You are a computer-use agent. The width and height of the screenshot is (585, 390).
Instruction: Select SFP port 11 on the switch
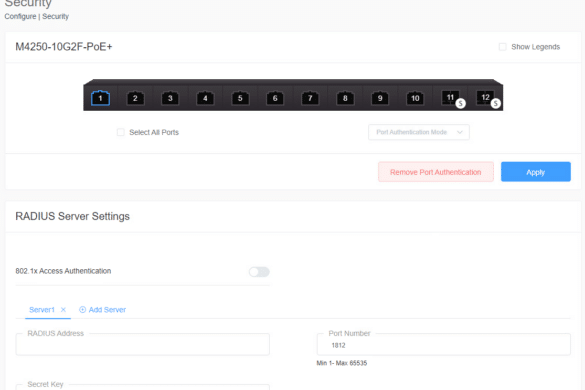pyautogui.click(x=451, y=98)
